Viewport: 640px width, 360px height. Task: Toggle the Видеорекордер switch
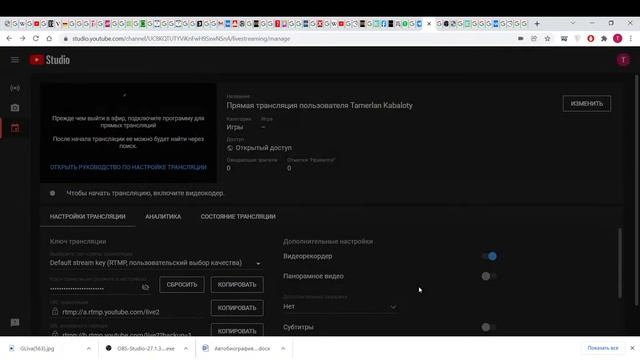pyautogui.click(x=489, y=256)
